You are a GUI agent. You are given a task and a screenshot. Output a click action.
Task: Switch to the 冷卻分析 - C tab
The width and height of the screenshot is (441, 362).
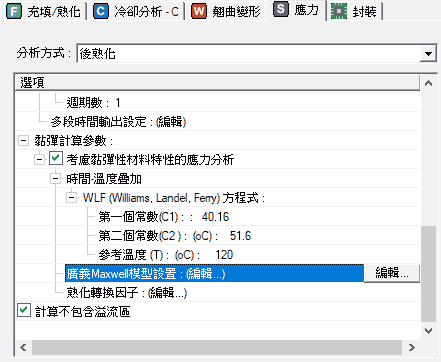pyautogui.click(x=136, y=11)
